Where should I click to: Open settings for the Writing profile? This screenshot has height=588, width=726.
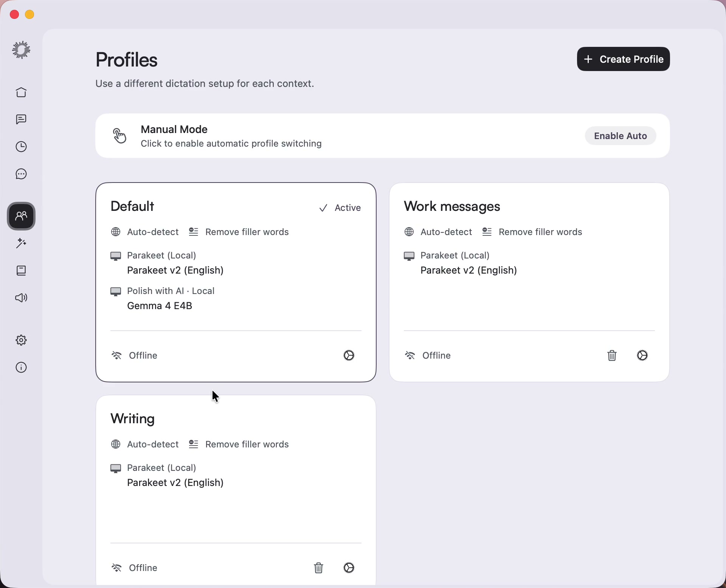coord(349,568)
